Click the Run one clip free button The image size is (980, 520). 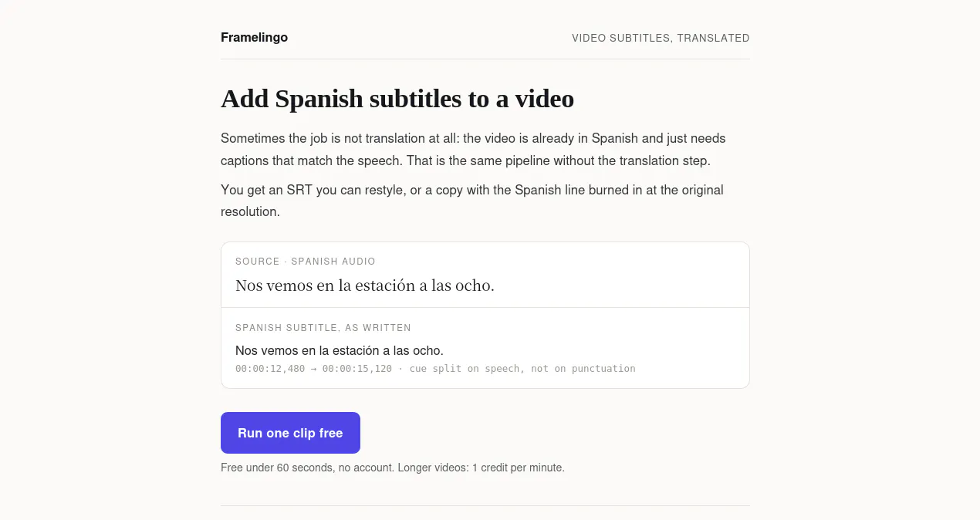tap(290, 433)
